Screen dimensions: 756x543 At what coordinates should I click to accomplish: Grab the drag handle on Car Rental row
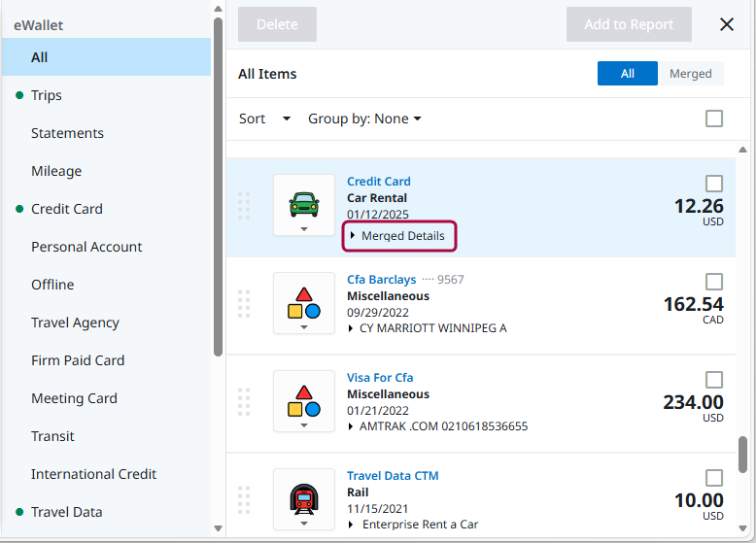coord(244,205)
